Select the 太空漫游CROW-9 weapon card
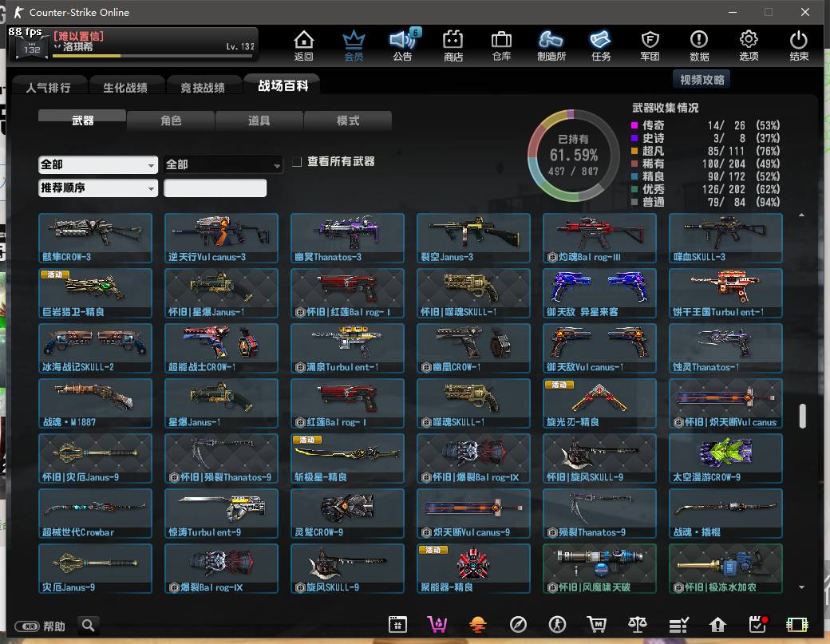 coord(725,458)
